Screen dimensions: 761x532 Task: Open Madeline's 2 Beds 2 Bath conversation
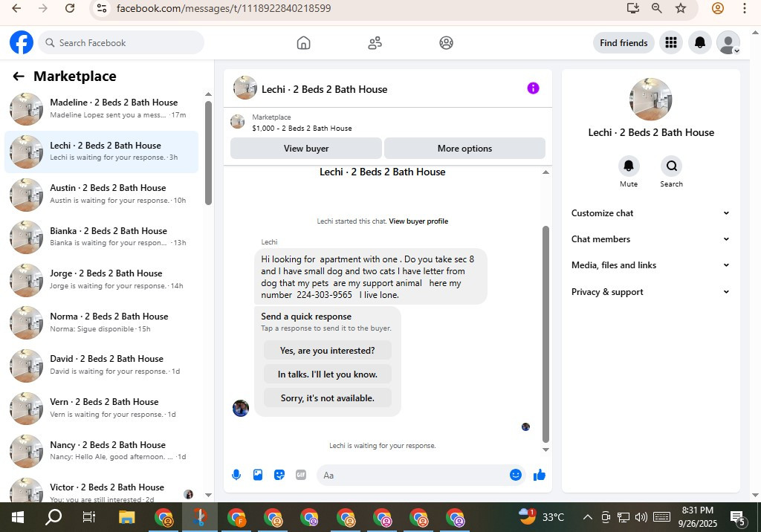pos(101,108)
